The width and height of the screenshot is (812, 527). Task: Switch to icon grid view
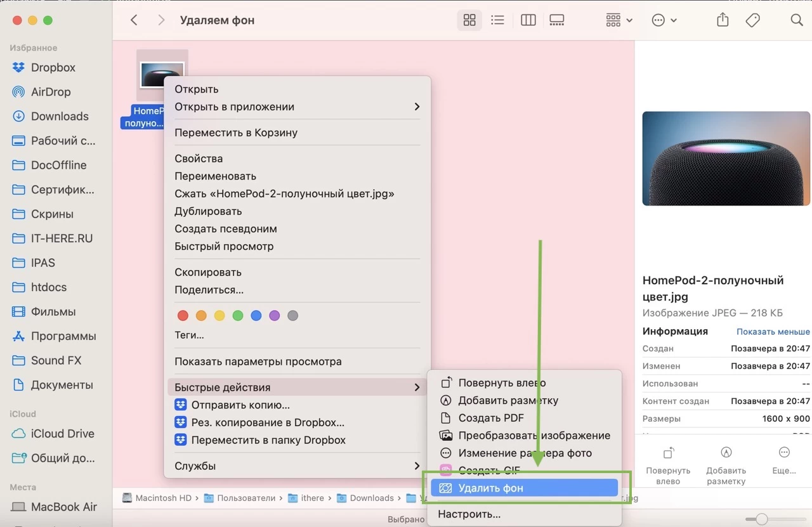coord(469,20)
